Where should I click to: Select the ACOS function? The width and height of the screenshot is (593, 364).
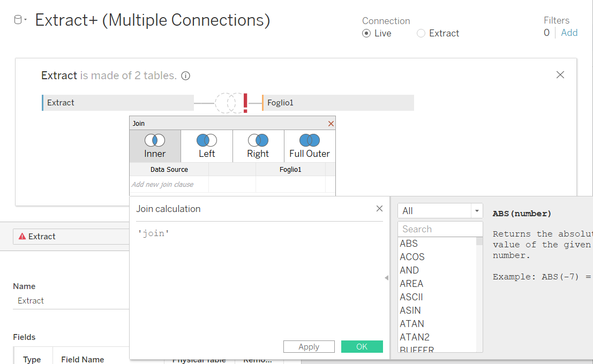point(412,257)
